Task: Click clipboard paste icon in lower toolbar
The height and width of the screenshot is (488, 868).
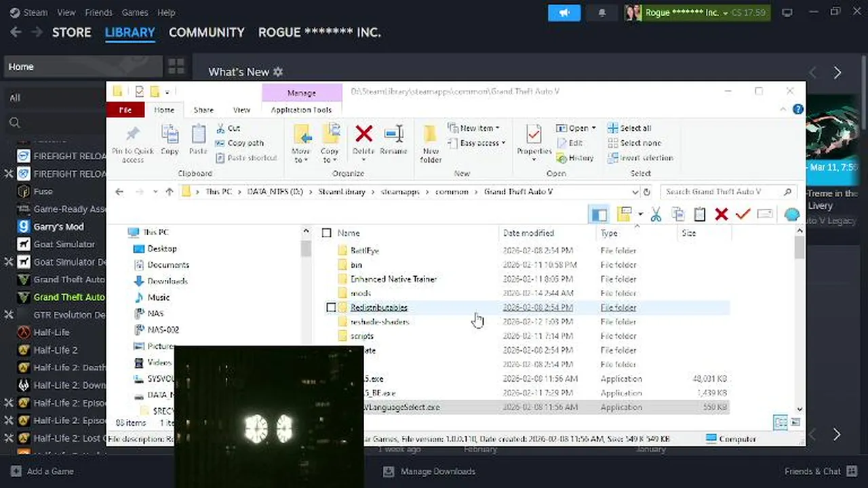Action: click(700, 215)
